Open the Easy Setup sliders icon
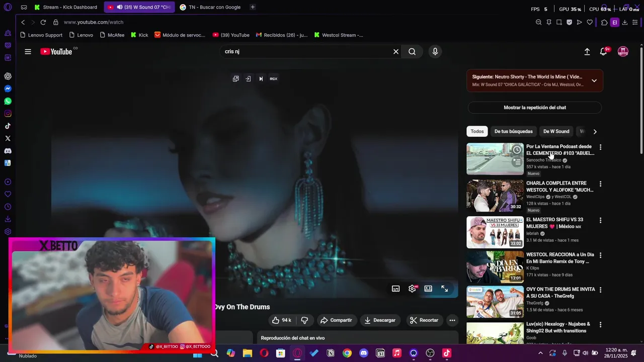The width and height of the screenshot is (644, 362). (x=635, y=22)
